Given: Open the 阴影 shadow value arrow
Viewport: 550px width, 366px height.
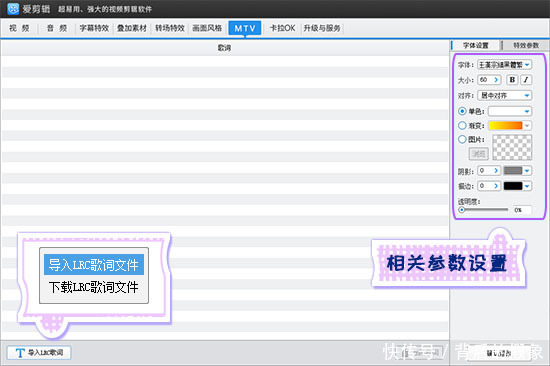Looking at the screenshot, I should (496, 171).
